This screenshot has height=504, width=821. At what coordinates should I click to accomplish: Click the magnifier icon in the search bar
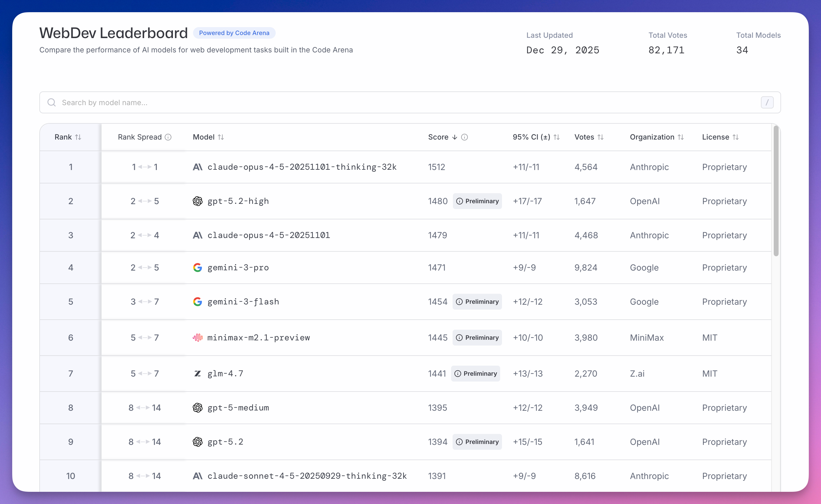pos(51,102)
